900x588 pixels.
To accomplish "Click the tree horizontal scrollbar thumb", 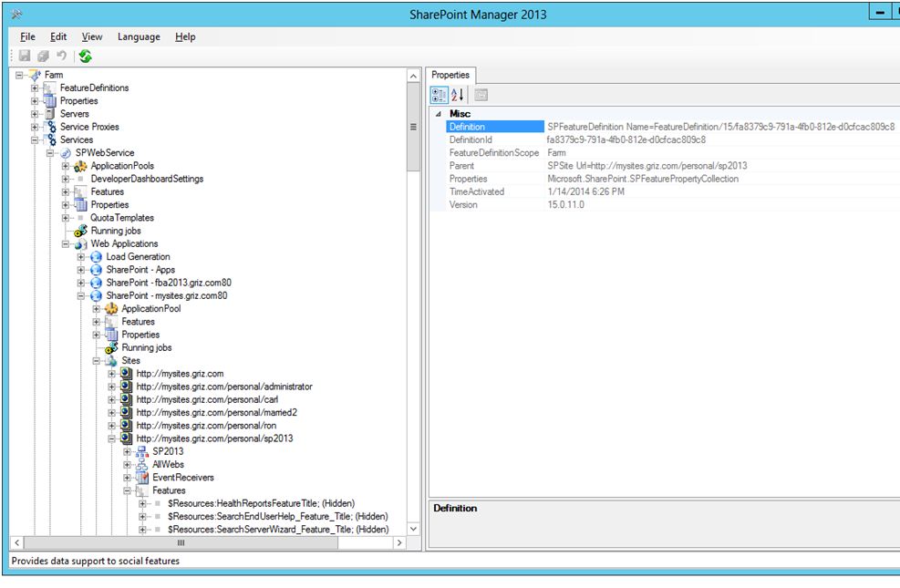I will (x=181, y=542).
